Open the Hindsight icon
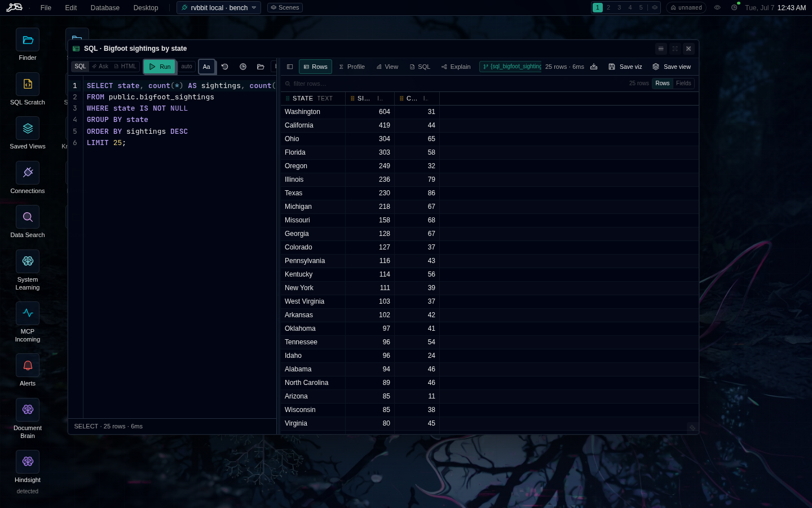 (x=28, y=462)
